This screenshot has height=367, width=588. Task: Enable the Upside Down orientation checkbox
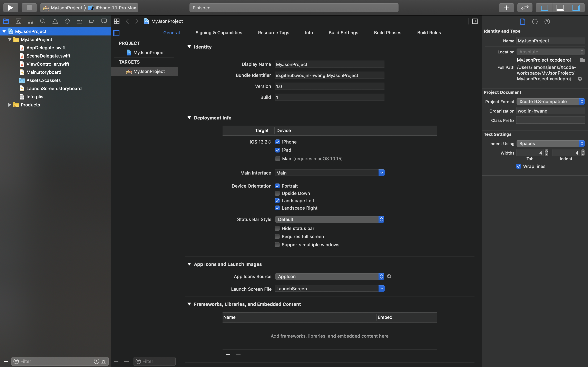click(x=277, y=193)
